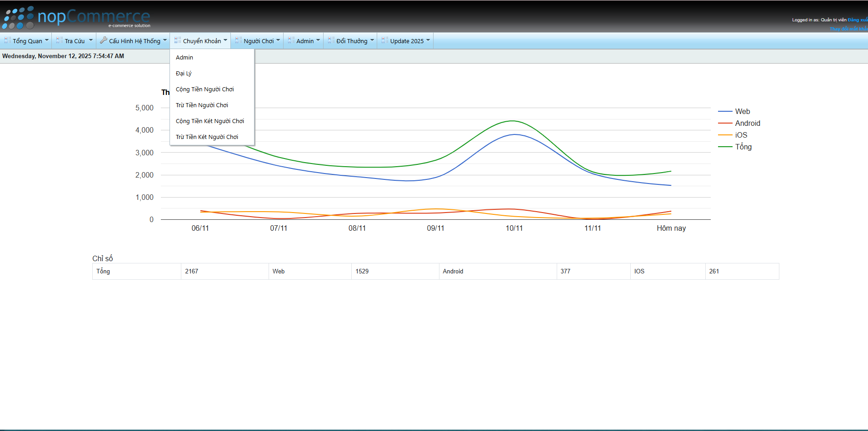
Task: Click the list icon beside Tra Cứu
Action: 59,40
